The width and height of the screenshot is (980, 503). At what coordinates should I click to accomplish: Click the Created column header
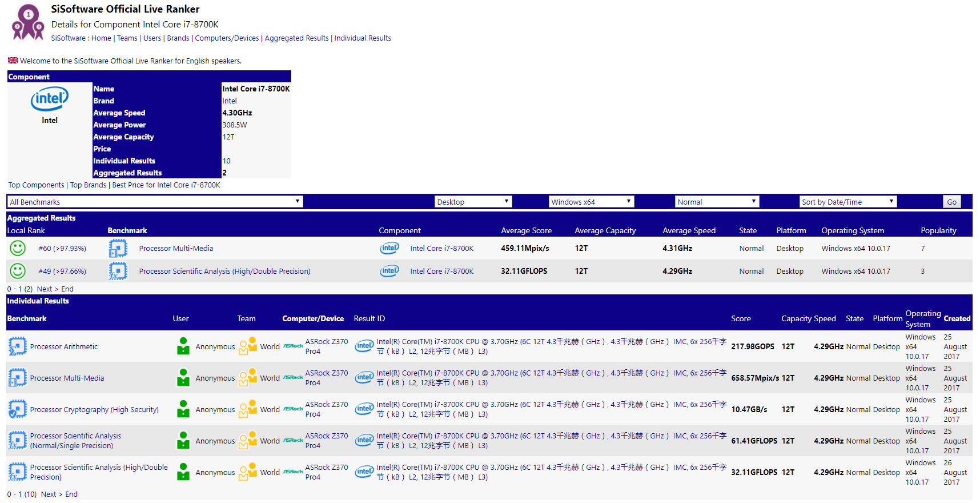coord(957,319)
